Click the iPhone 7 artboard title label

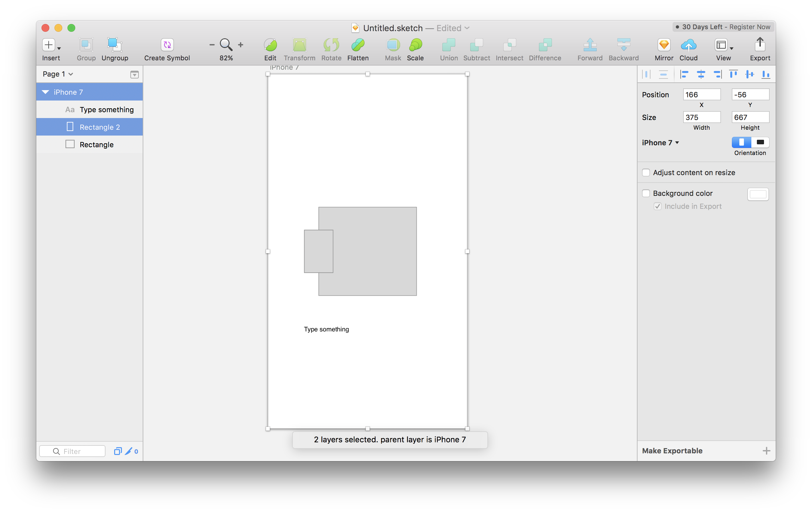pyautogui.click(x=284, y=67)
